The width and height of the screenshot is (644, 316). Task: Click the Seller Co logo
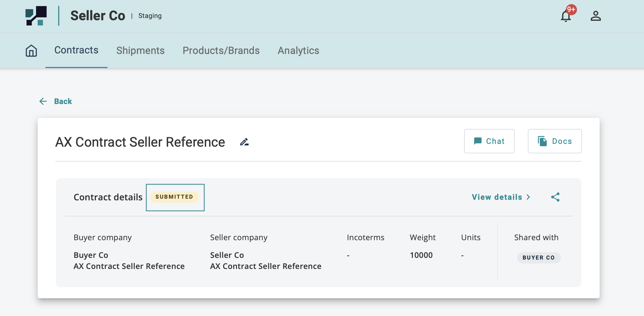pyautogui.click(x=36, y=16)
